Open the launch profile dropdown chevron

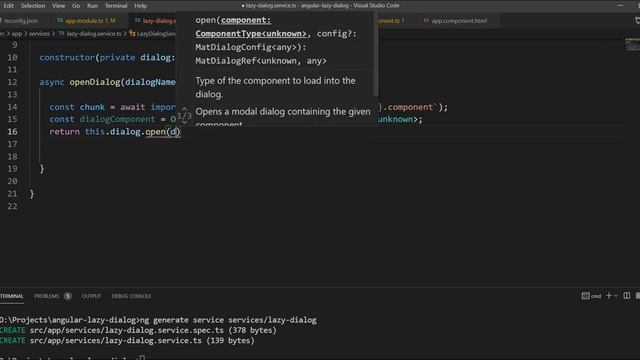616,296
